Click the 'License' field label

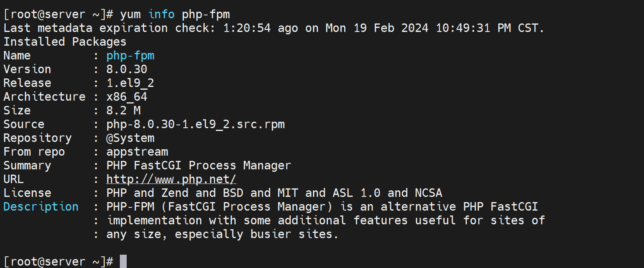pyautogui.click(x=27, y=193)
